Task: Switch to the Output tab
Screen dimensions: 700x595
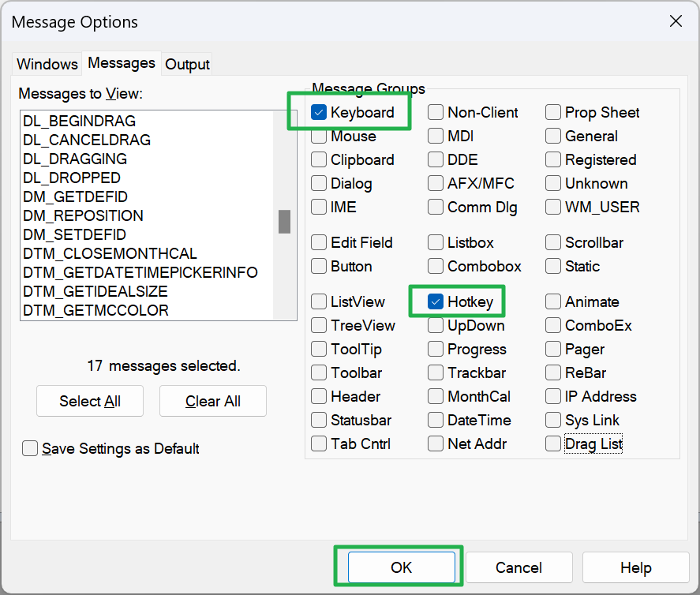Action: pos(187,64)
